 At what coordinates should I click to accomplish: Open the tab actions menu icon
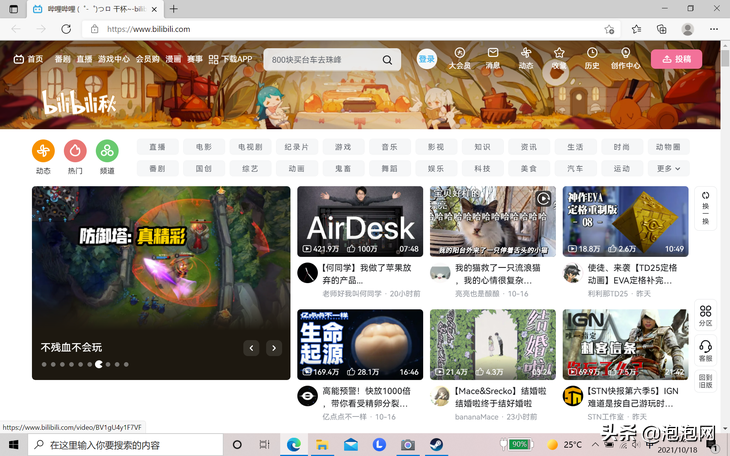coord(14,9)
